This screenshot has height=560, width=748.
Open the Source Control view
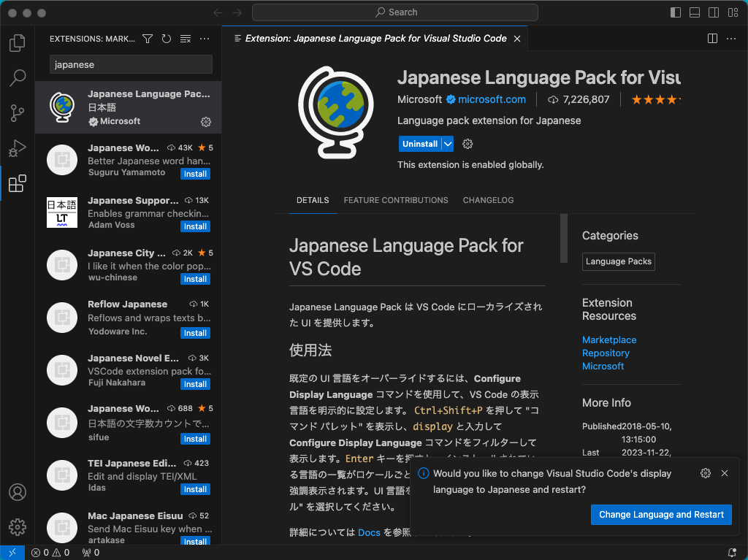coord(17,112)
